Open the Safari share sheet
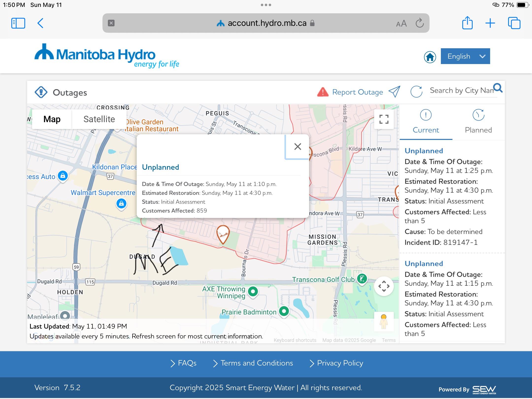 click(x=467, y=23)
